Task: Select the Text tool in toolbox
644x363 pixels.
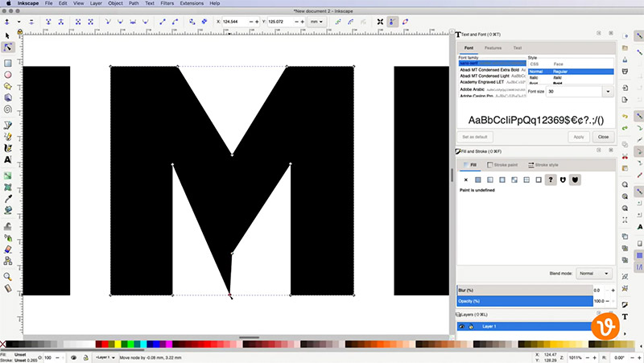Action: (x=7, y=159)
